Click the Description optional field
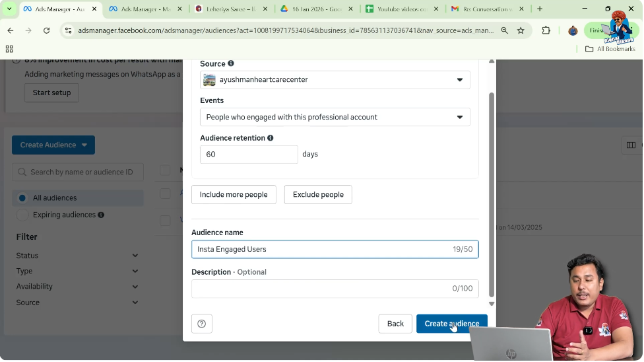The image size is (644, 362). [335, 289]
